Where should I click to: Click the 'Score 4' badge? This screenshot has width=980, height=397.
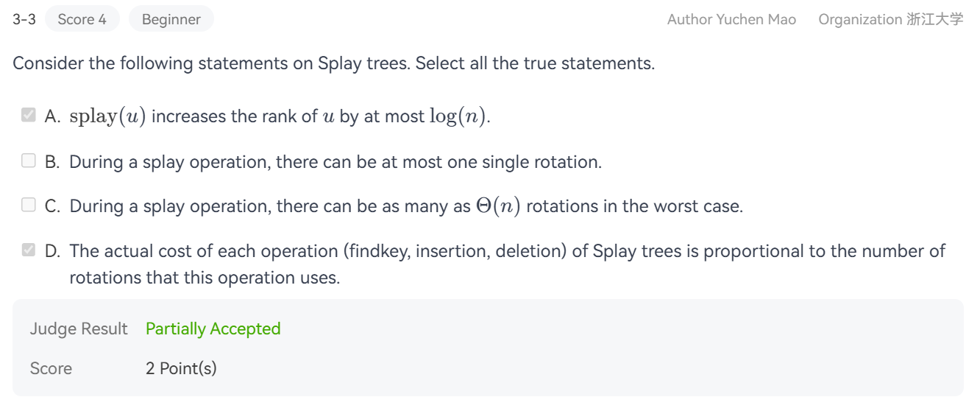[82, 20]
